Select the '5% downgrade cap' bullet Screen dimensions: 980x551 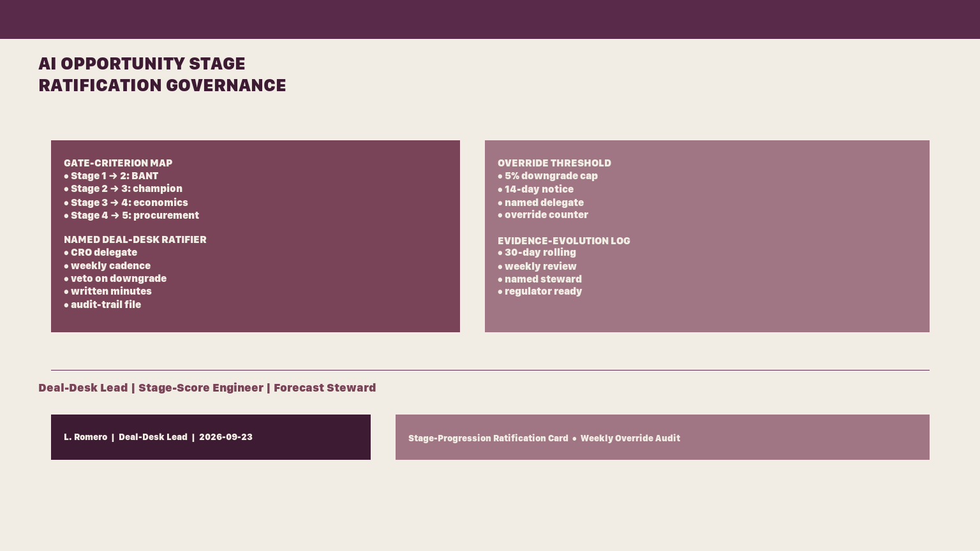547,176
